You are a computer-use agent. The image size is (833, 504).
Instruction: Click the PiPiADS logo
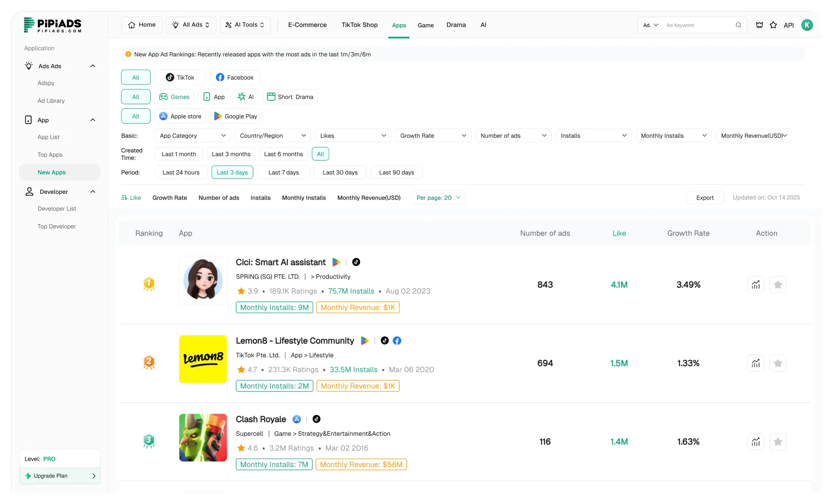click(x=53, y=25)
